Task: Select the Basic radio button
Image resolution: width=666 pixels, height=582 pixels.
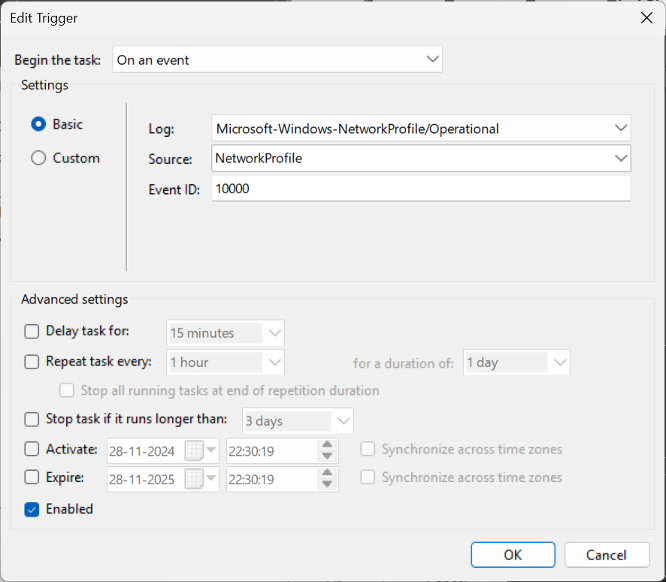Action: [x=38, y=124]
